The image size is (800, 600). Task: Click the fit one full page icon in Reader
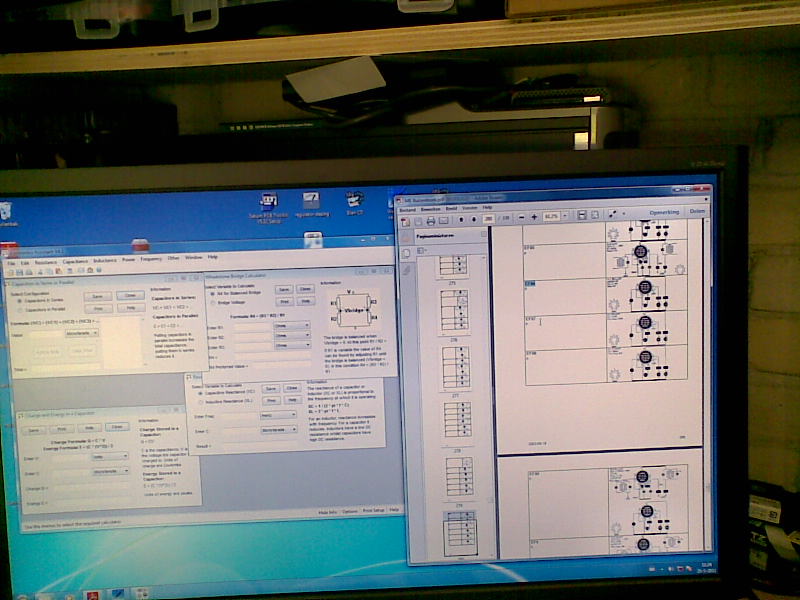click(x=595, y=215)
